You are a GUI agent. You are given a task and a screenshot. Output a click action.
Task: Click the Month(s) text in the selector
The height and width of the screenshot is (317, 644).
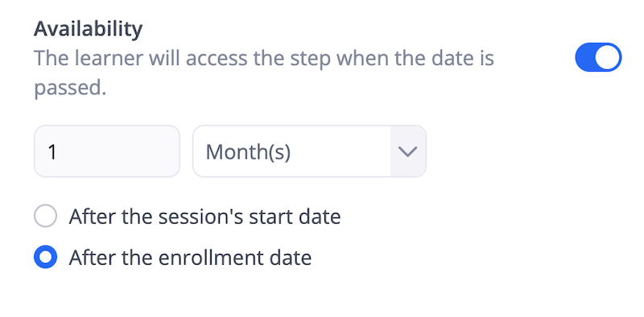[248, 152]
